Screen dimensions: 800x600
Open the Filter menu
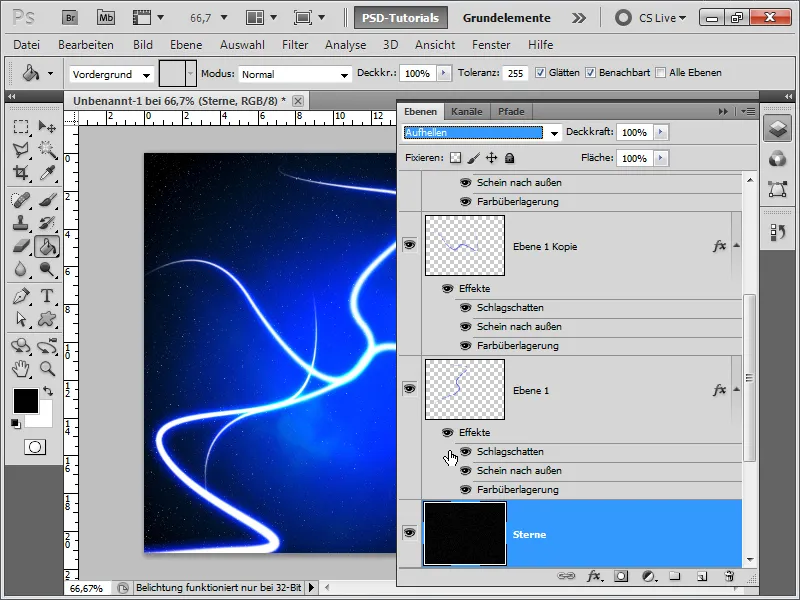pos(295,45)
